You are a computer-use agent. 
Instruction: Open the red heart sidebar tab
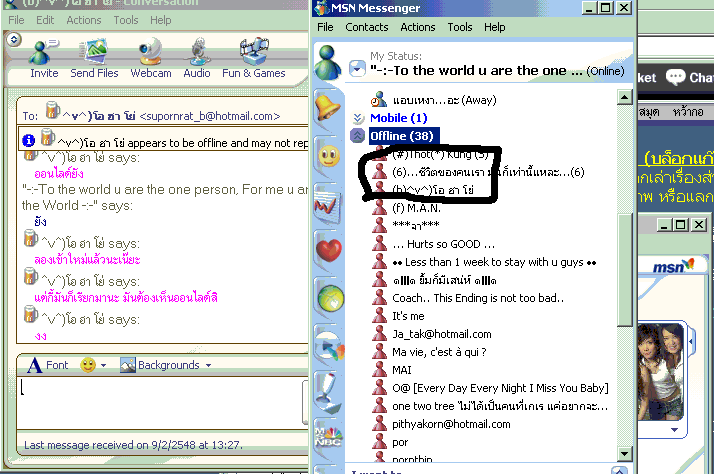[328, 250]
